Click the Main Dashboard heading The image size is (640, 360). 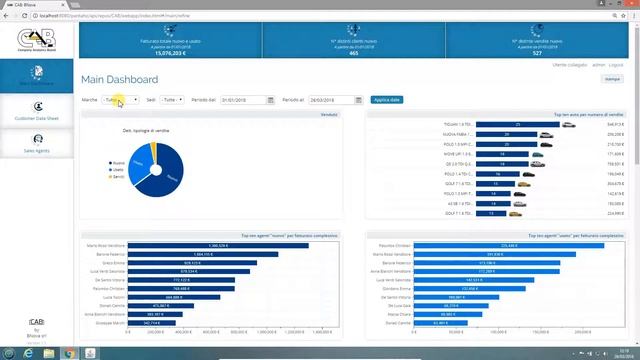pyautogui.click(x=120, y=79)
